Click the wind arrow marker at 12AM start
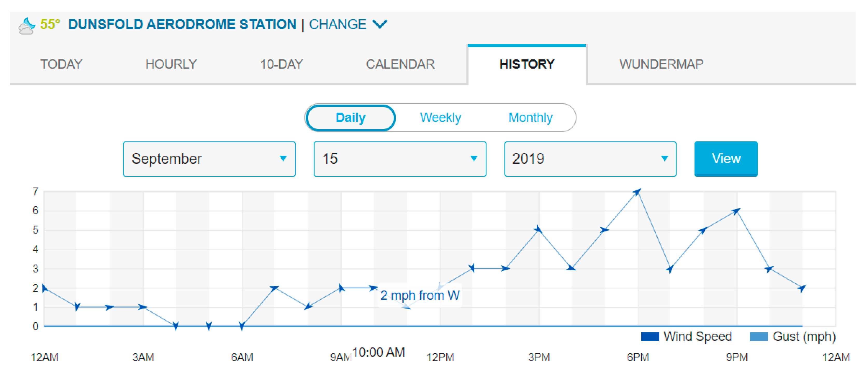Viewport: 868px width, 376px height. [45, 288]
